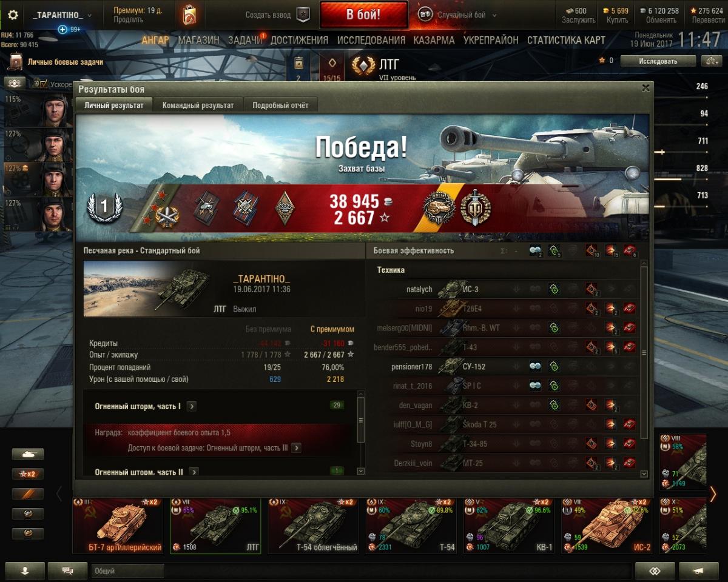Click the carousel next arrow
The image size is (728, 582).
(713, 495)
